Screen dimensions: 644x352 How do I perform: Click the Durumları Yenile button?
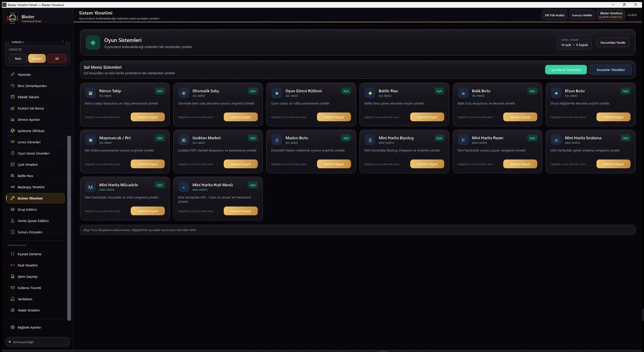coord(613,42)
